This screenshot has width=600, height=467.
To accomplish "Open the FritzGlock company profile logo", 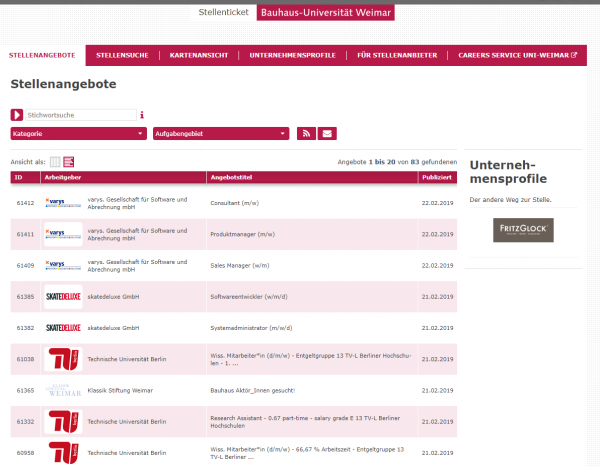I will coord(523,230).
